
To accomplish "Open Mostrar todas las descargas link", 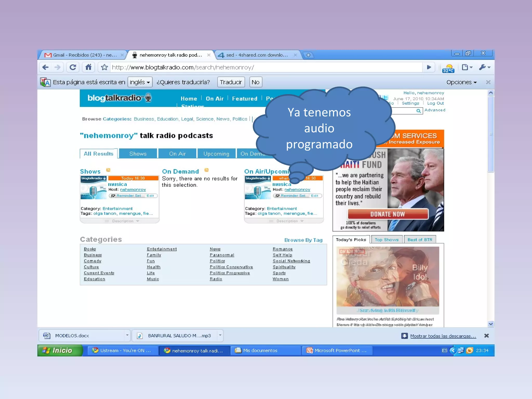I will 443,336.
